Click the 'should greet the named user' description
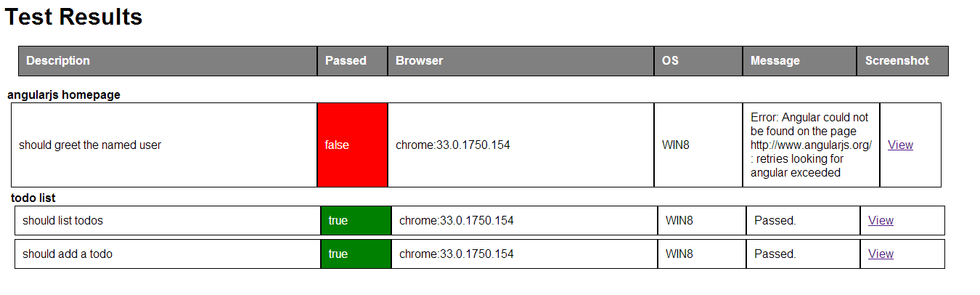The height and width of the screenshot is (295, 980). point(90,145)
